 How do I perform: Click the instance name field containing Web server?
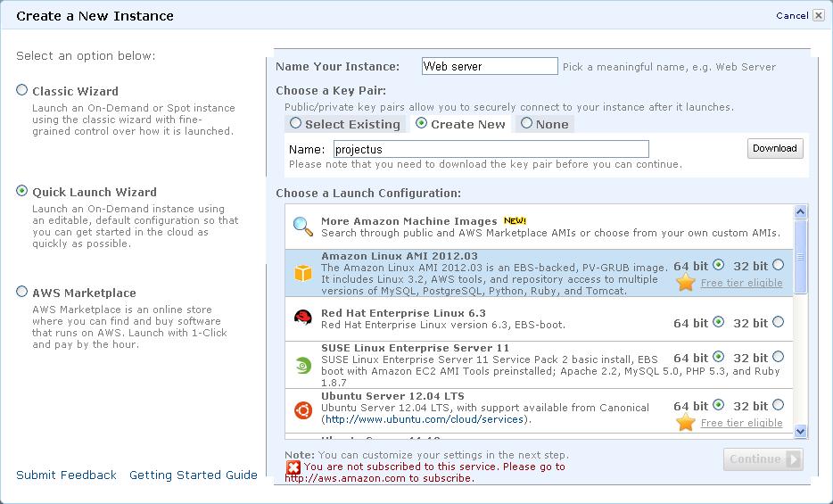pos(490,66)
